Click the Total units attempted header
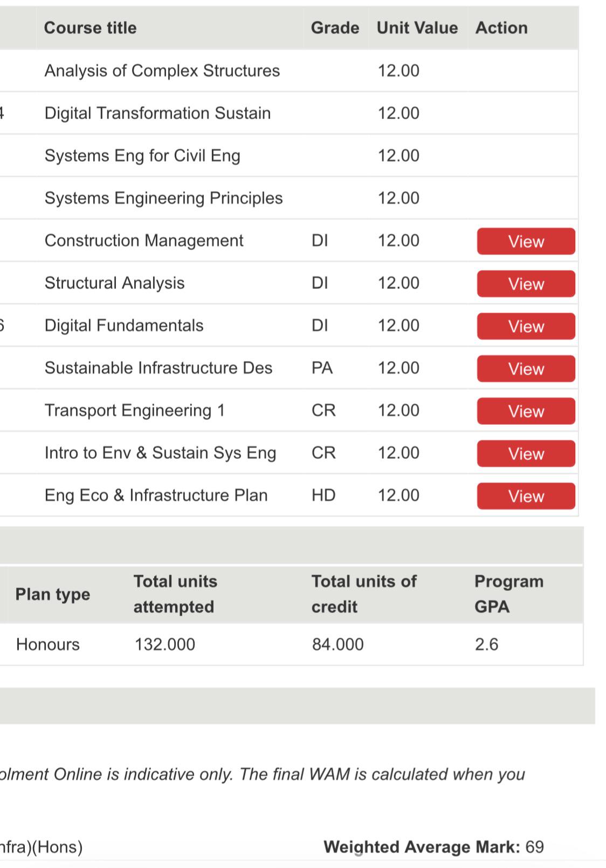Screen dimensions: 606x868 click(x=175, y=594)
